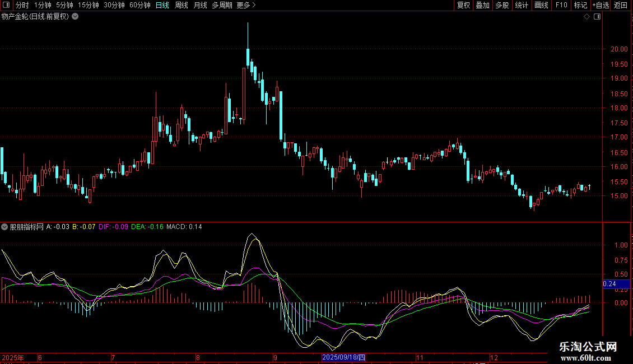The image size is (633, 364).
Task: Expand 更多 periods menu
Action: (x=246, y=6)
